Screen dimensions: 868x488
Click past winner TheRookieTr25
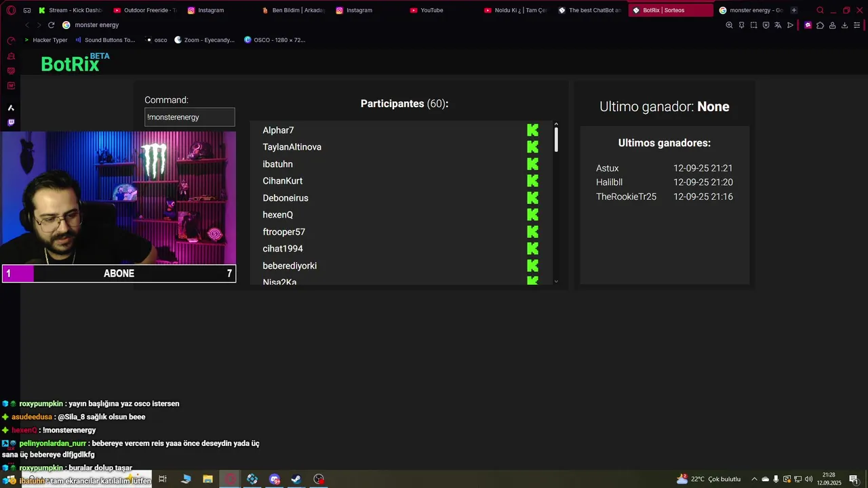point(626,197)
